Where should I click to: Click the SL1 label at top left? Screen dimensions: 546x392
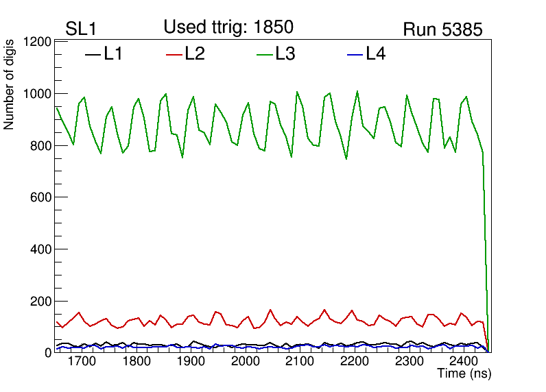(80, 29)
